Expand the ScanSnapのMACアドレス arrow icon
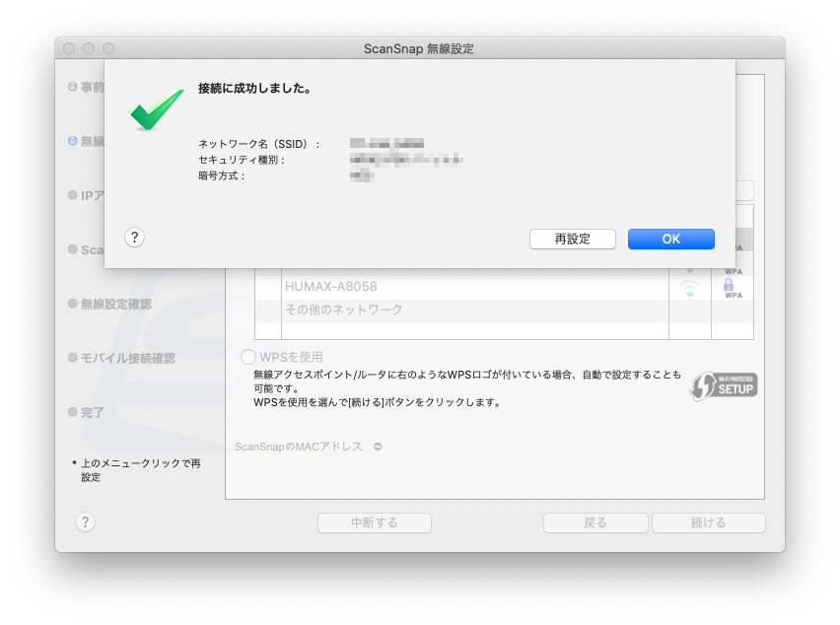Viewport: 840px width, 625px height. pyautogui.click(x=378, y=447)
